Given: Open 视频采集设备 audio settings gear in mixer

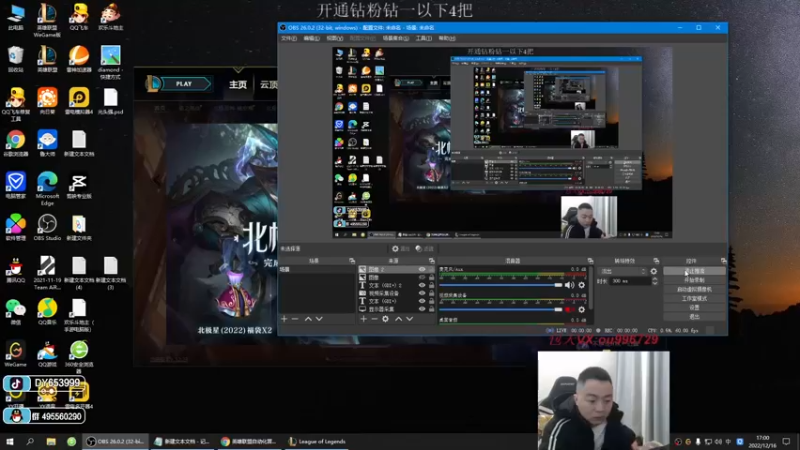Looking at the screenshot, I should click(x=582, y=310).
